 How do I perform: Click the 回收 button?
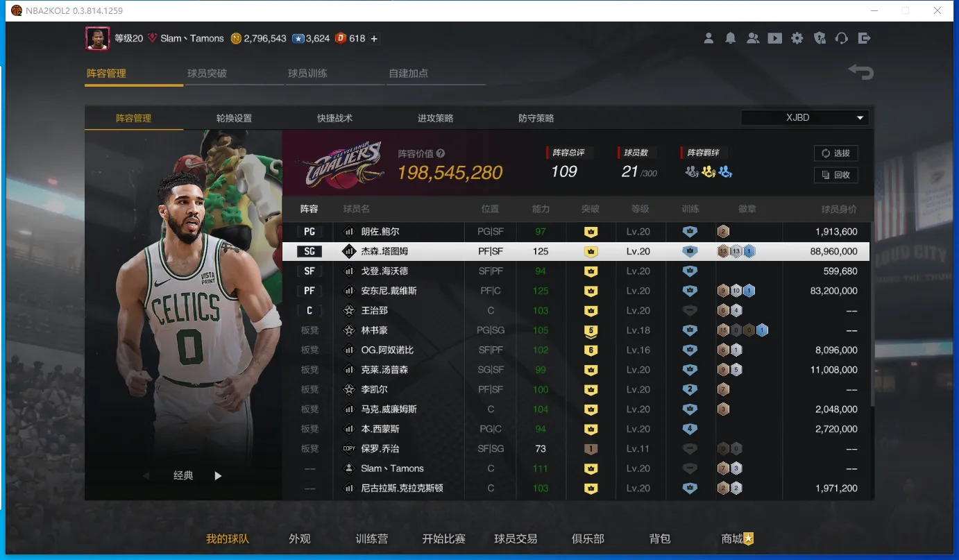click(x=835, y=175)
